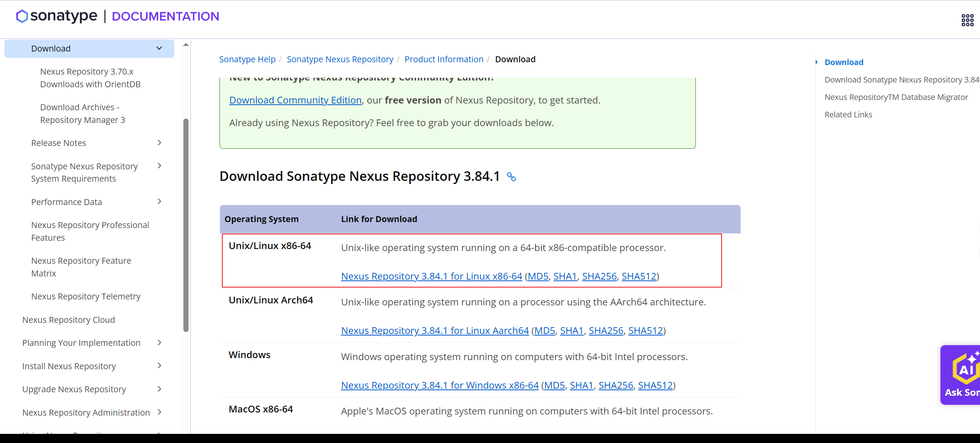The height and width of the screenshot is (443, 980).
Task: Jump to Download Sonatype Nexus Repository 3.84 section
Action: click(x=902, y=80)
